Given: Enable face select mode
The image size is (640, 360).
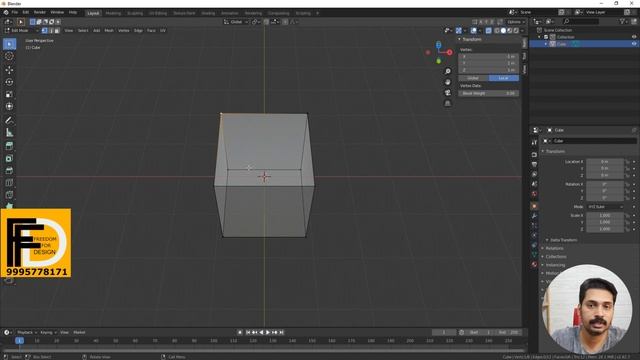Looking at the screenshot, I should (x=57, y=31).
